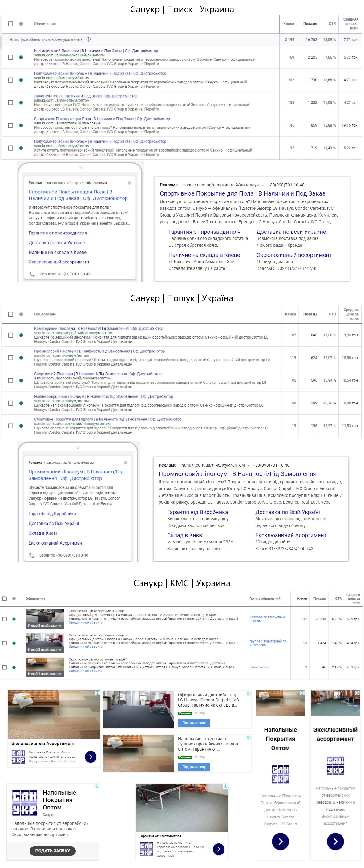This screenshot has width=364, height=868.
Task: Toggle select-all checkbox in Поиск Украина table header
Action: (10, 24)
